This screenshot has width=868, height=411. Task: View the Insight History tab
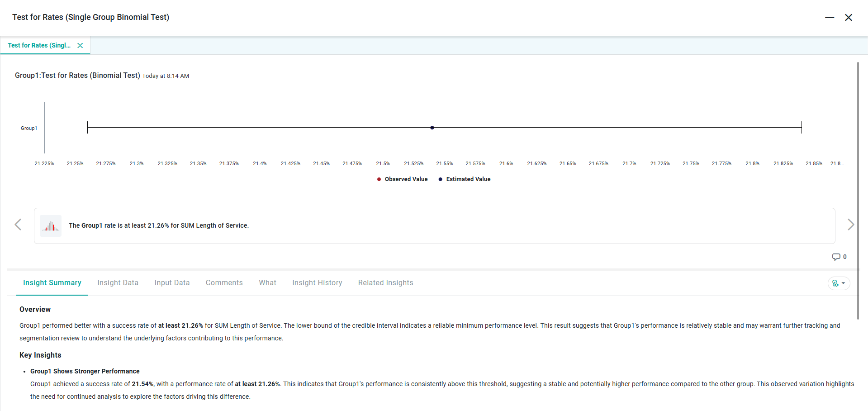[317, 282]
